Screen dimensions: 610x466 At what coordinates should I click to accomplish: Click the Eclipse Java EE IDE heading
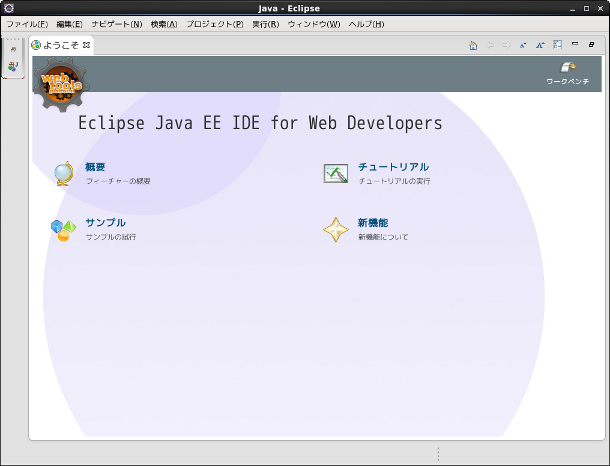tap(260, 123)
